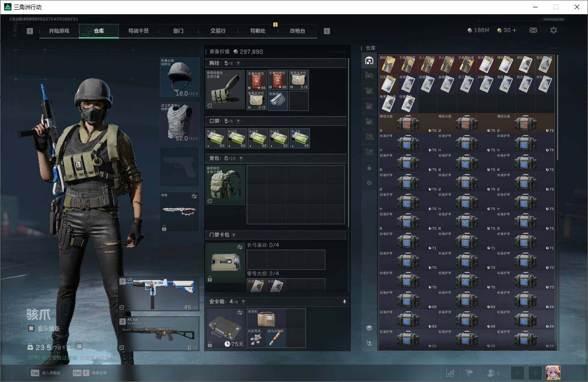Image resolution: width=588 pixels, height=382 pixels.
Task: Select the AS Val secondary weapon slot
Action: click(159, 334)
